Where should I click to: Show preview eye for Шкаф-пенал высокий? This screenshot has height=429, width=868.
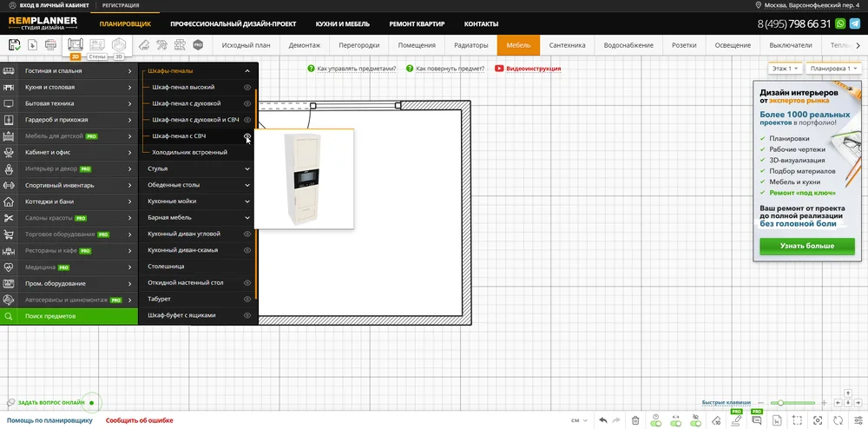click(247, 88)
